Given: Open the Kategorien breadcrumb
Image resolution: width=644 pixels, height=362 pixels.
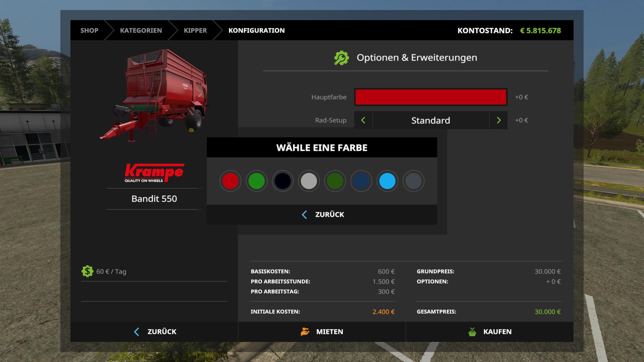Looking at the screenshot, I should point(141,31).
